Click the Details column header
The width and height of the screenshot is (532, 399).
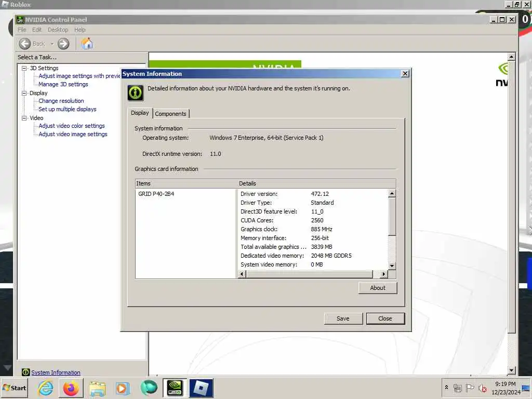click(x=316, y=183)
